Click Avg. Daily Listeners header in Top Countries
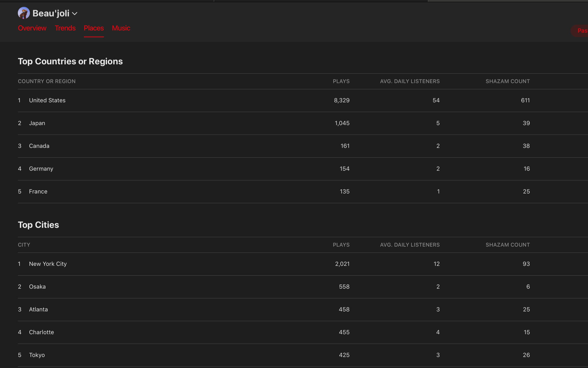 coord(410,81)
